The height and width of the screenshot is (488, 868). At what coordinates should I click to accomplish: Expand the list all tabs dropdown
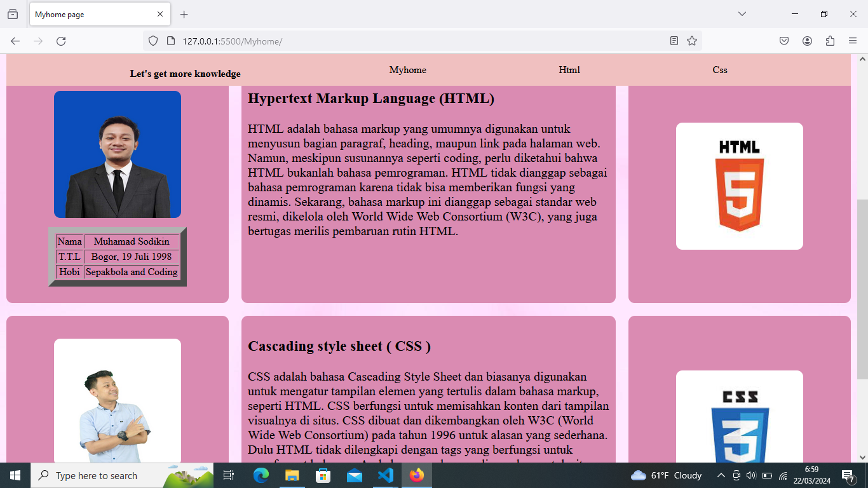(742, 14)
